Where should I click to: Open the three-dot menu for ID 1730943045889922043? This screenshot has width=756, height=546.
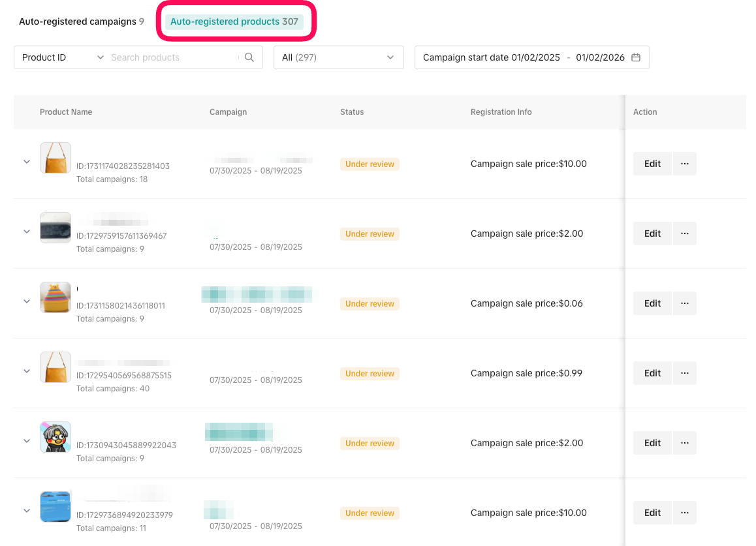pyautogui.click(x=684, y=443)
